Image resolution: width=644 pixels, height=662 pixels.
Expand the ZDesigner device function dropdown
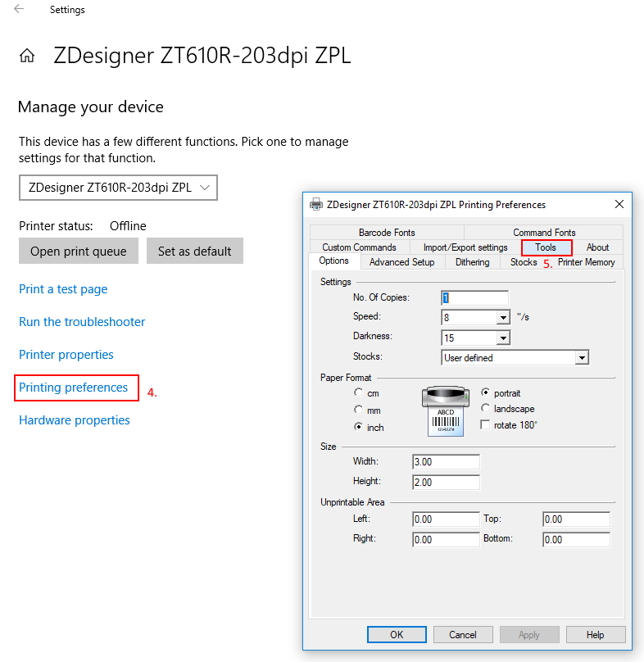[118, 188]
